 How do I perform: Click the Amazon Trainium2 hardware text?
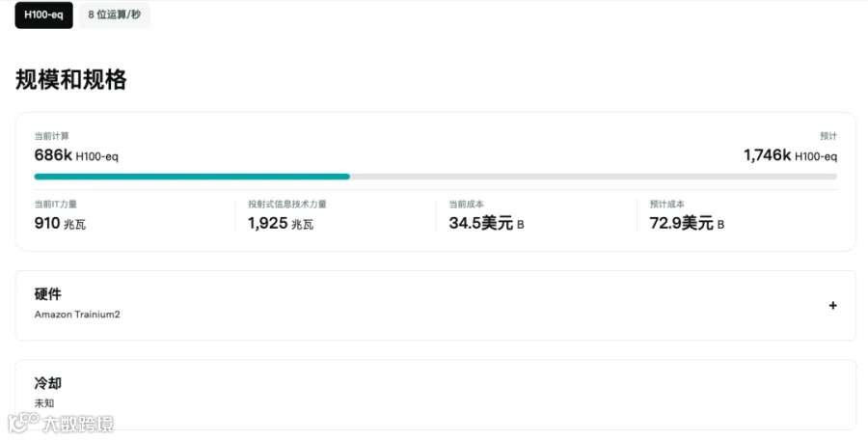pos(77,315)
